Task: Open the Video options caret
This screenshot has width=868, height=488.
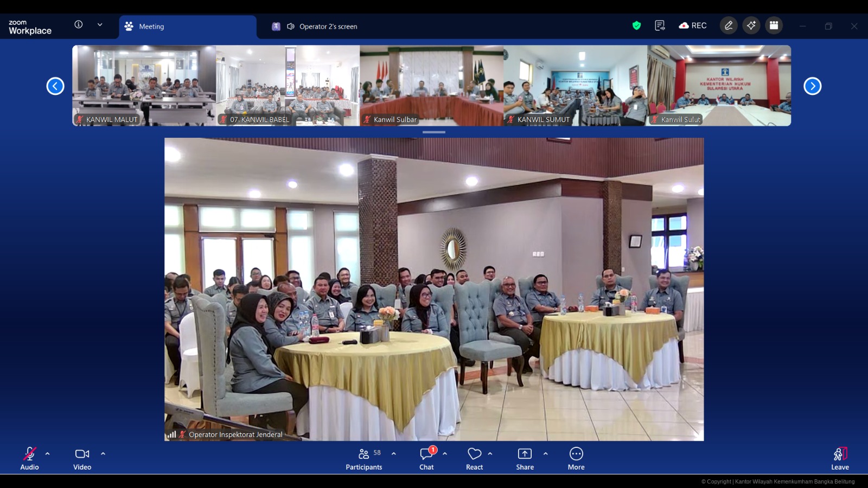Action: (x=103, y=453)
